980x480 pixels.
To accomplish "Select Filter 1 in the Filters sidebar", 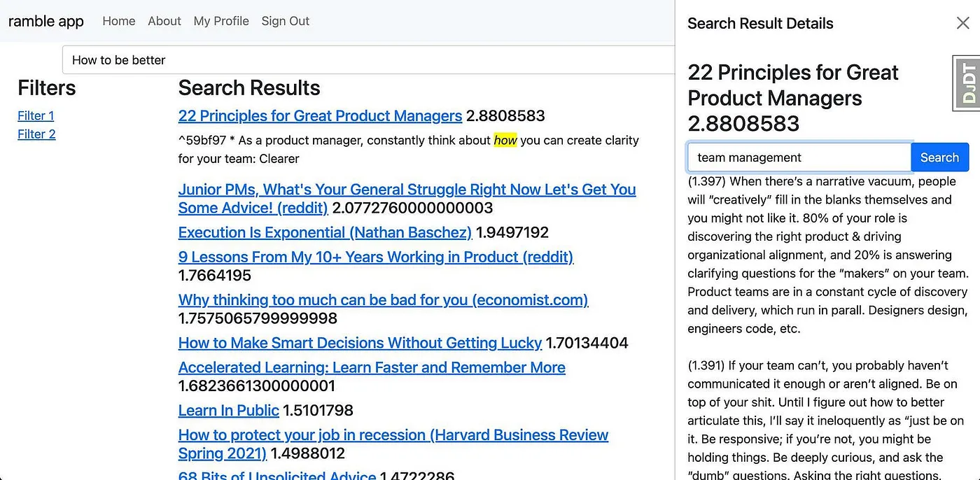I will coord(36,115).
